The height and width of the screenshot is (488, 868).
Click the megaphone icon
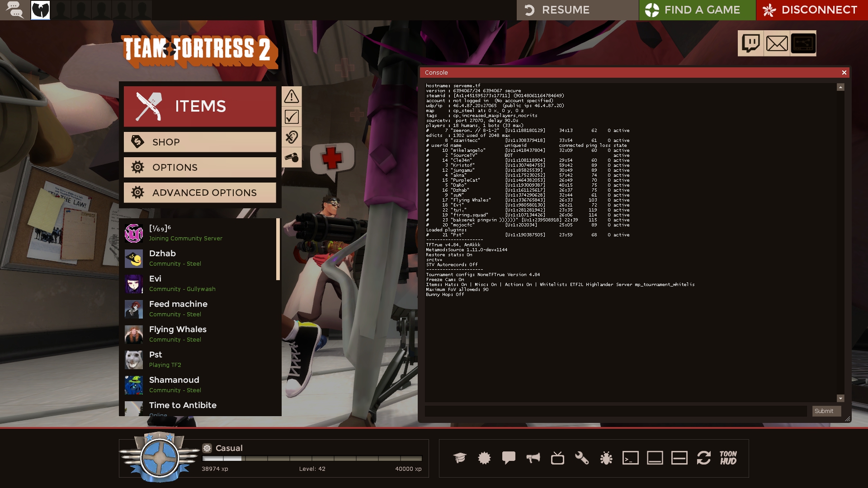(x=533, y=458)
